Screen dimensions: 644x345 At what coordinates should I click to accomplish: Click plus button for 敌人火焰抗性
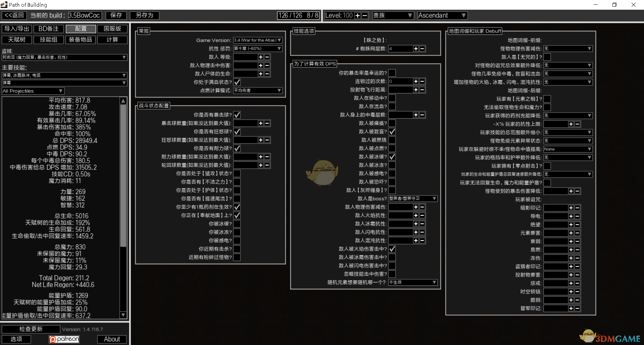(x=416, y=216)
